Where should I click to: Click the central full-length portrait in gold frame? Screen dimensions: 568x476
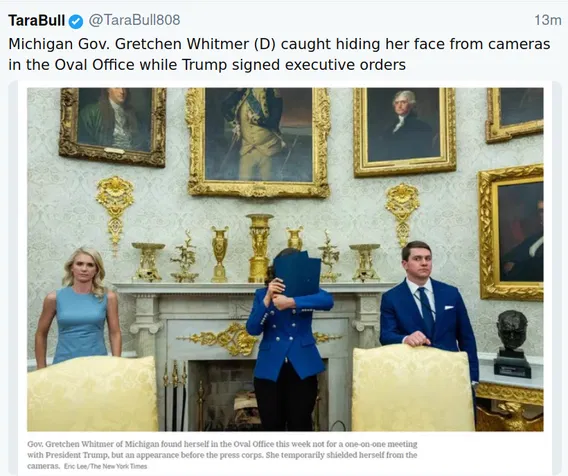258,142
